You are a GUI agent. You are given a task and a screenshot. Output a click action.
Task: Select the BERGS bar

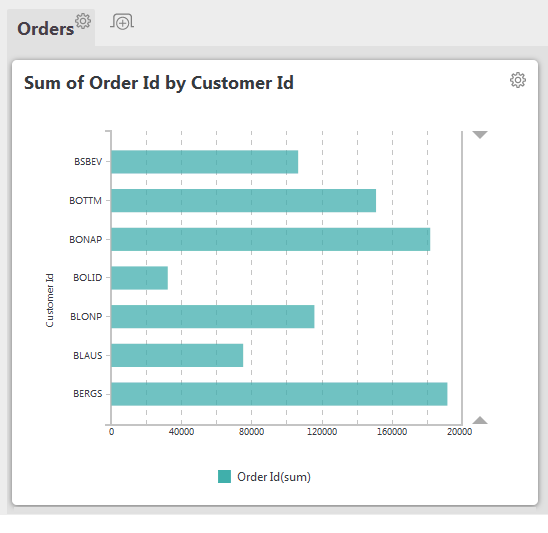coord(279,394)
